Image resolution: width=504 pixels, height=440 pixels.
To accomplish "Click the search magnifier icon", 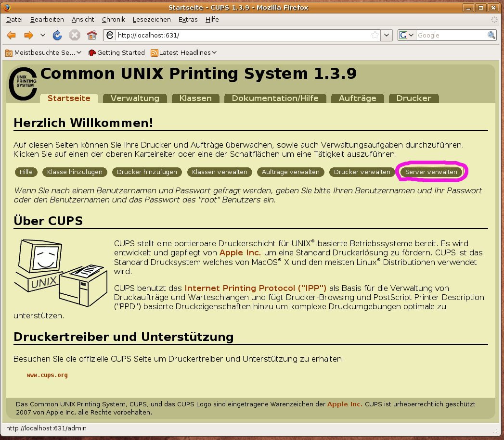I will tap(491, 35).
